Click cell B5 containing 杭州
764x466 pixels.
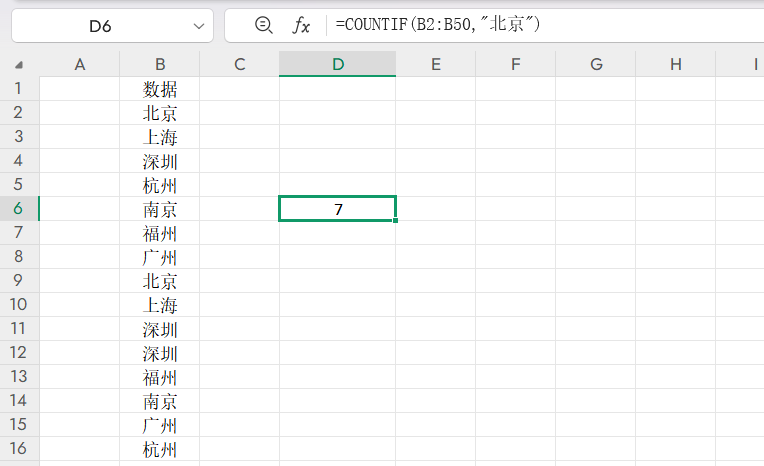pyautogui.click(x=160, y=185)
